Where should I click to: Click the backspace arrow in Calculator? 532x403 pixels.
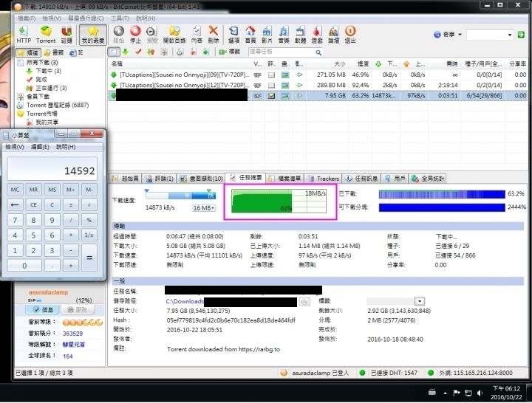(x=15, y=204)
